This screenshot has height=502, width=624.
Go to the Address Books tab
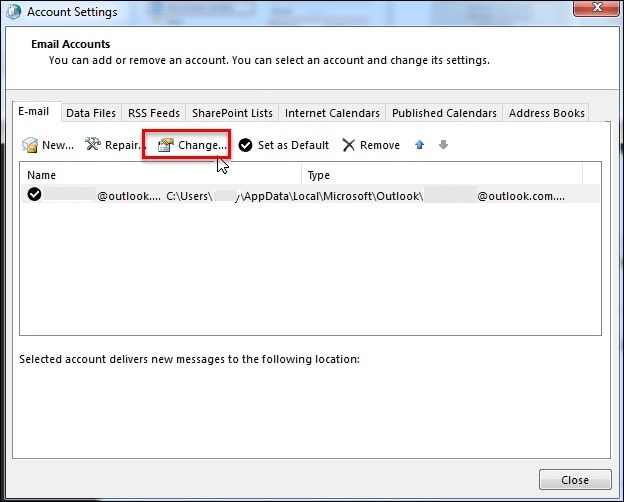pyautogui.click(x=546, y=113)
